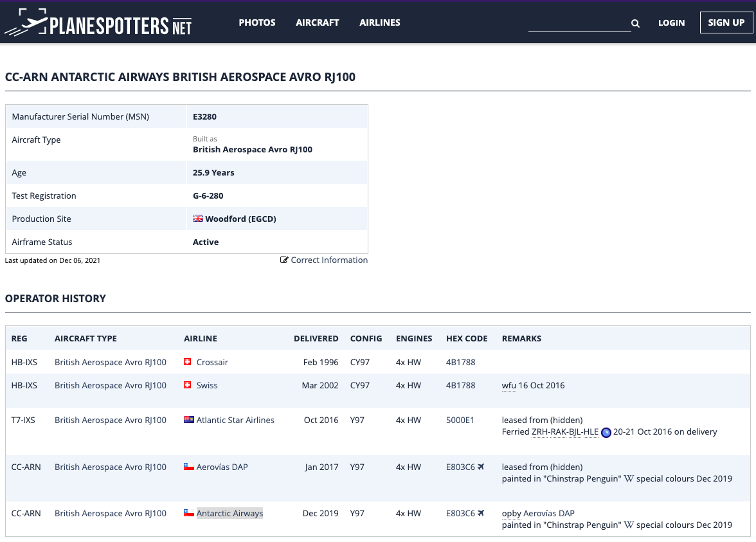This screenshot has width=756, height=542.
Task: Click plane icon in Aerovías DAP hex code
Action: tap(481, 466)
